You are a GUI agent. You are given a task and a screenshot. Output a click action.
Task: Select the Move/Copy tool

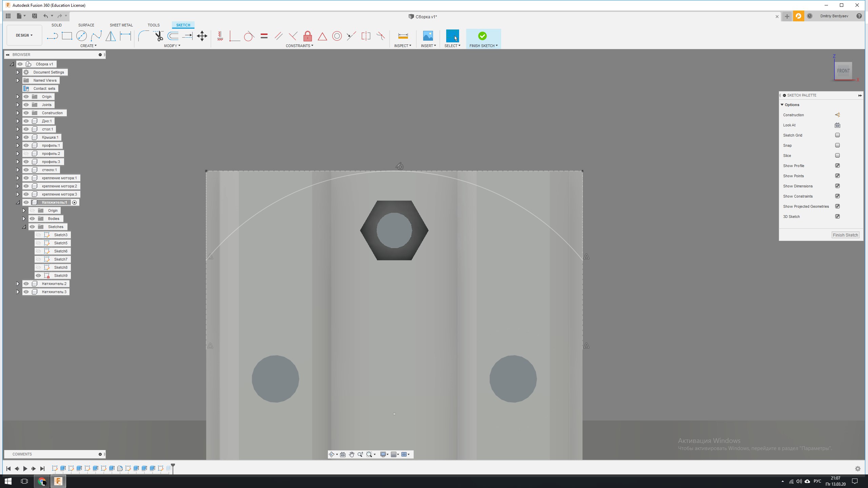(x=202, y=36)
